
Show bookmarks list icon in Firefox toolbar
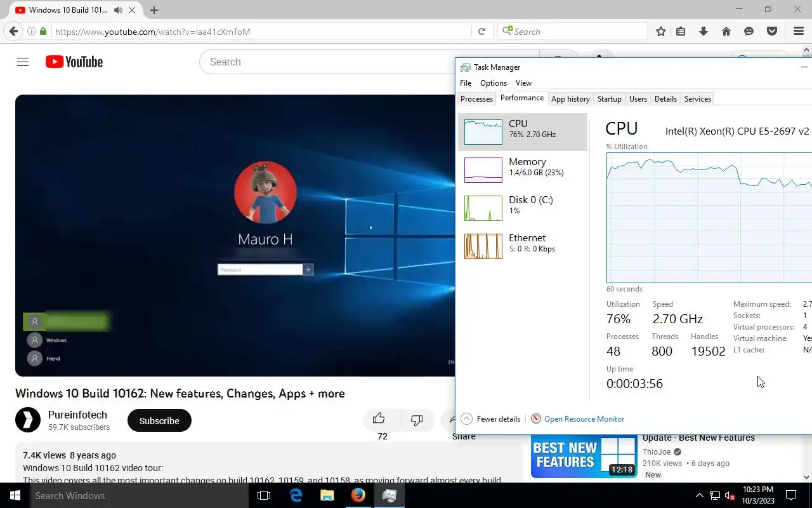(x=681, y=31)
